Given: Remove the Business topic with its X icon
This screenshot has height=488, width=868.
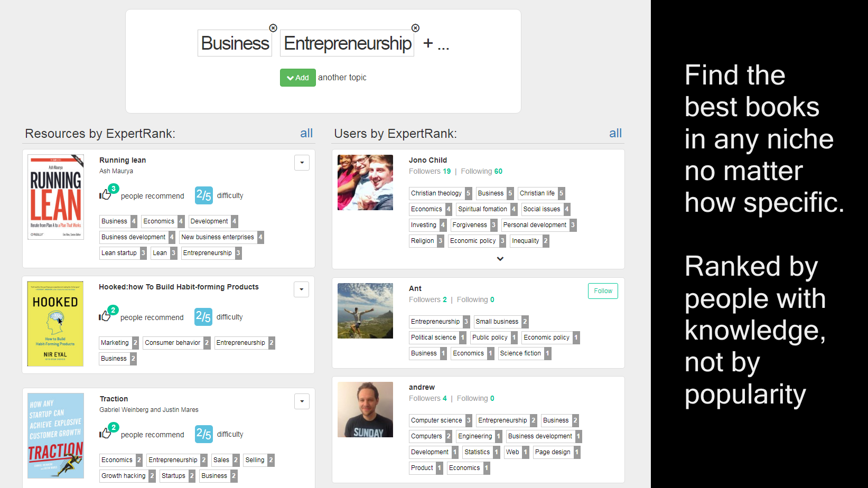Looking at the screenshot, I should point(273,28).
